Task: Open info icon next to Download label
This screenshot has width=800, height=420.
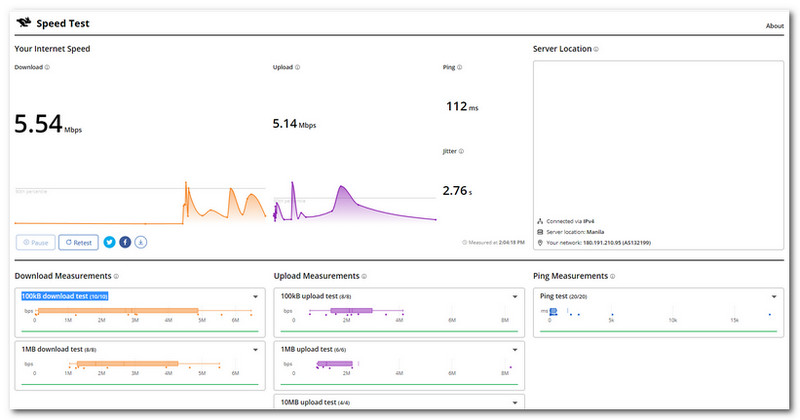Action: tap(48, 68)
